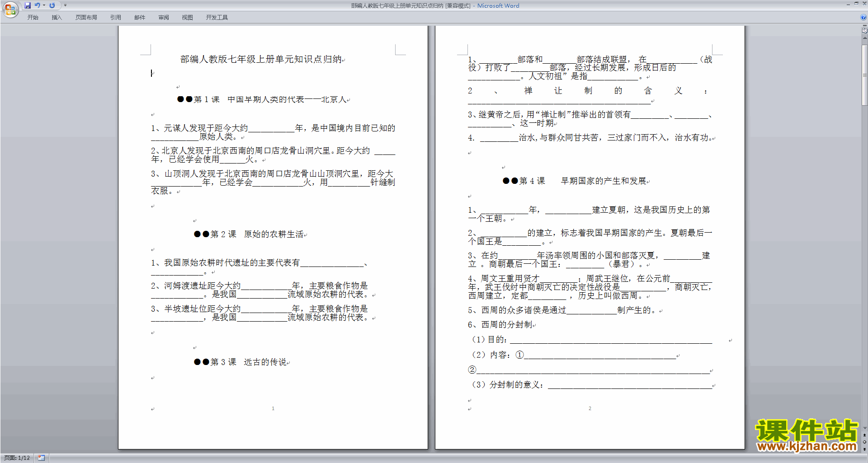Click the title 部编人教版七年级上册单元知识点归纳
Image resolution: width=868 pixels, height=463 pixels.
[261, 59]
